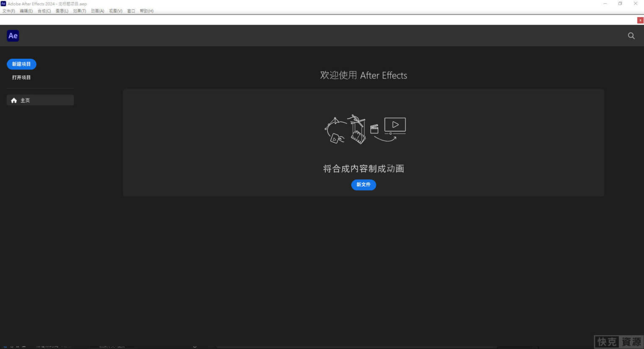Click the 新建项目 button

(21, 64)
